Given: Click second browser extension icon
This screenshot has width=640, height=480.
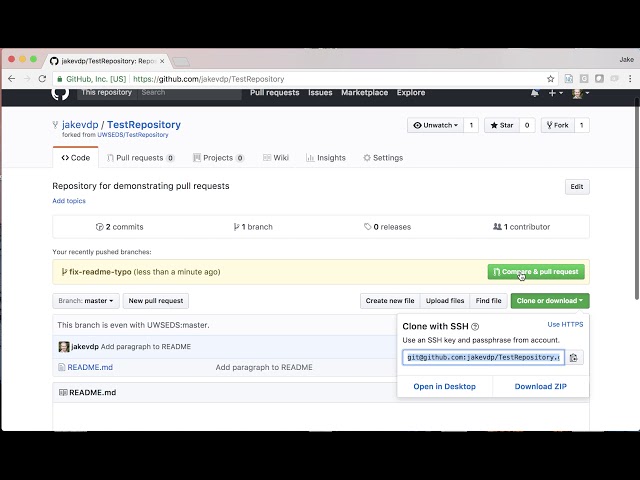Looking at the screenshot, I should point(584,79).
